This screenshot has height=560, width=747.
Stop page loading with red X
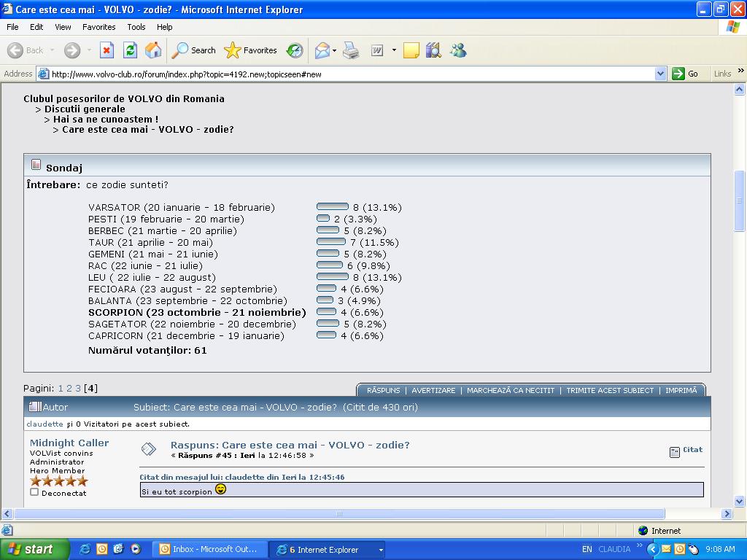click(x=107, y=50)
